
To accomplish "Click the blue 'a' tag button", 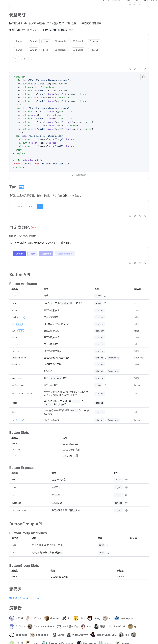I will 40,207.
